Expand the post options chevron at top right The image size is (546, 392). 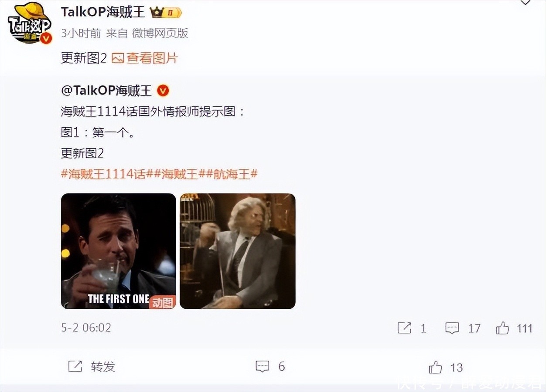pyautogui.click(x=526, y=2)
